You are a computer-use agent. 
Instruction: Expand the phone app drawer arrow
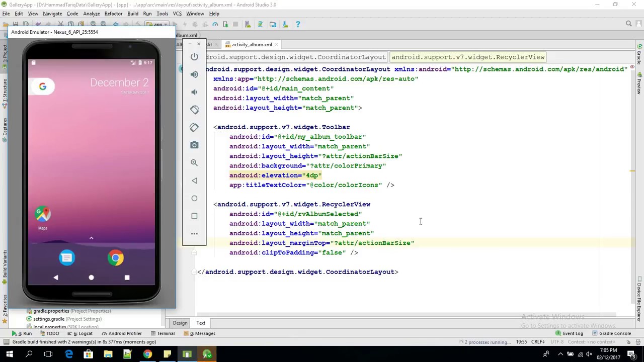(x=91, y=238)
